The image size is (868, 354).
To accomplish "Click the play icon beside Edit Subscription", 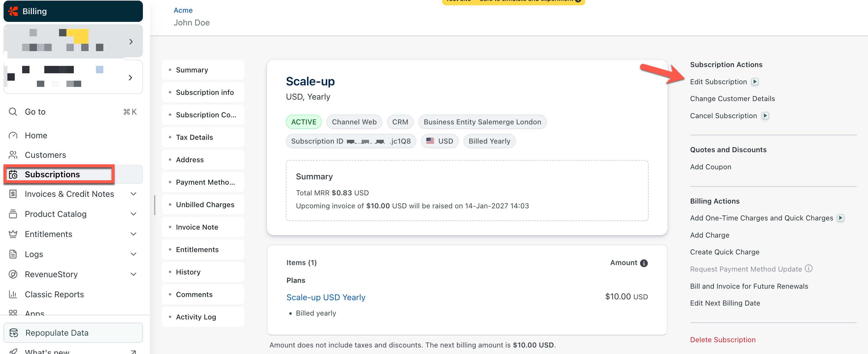I will pyautogui.click(x=755, y=82).
